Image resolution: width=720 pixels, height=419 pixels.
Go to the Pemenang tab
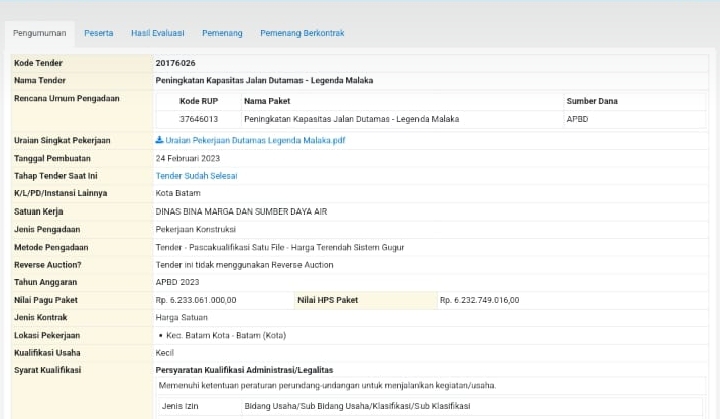click(222, 33)
